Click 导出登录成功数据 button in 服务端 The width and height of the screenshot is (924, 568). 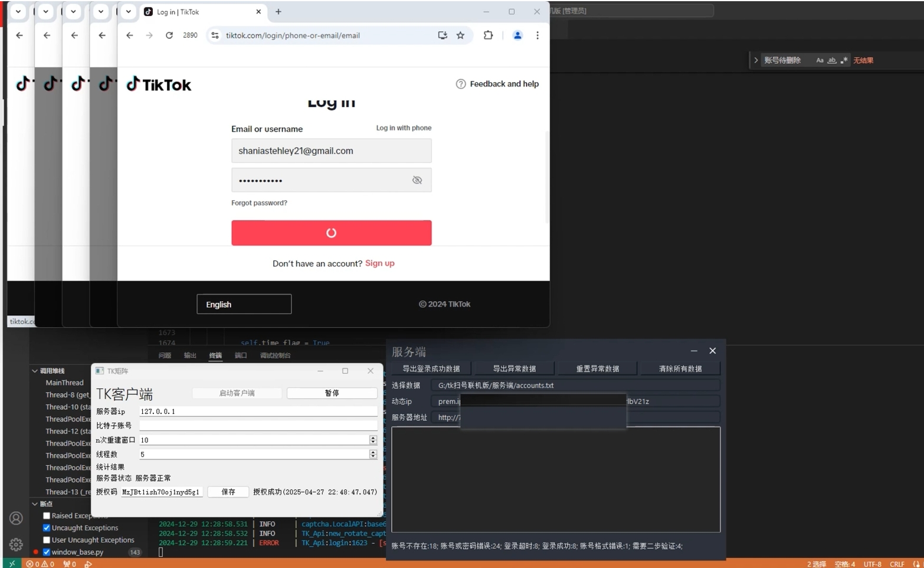[431, 368]
